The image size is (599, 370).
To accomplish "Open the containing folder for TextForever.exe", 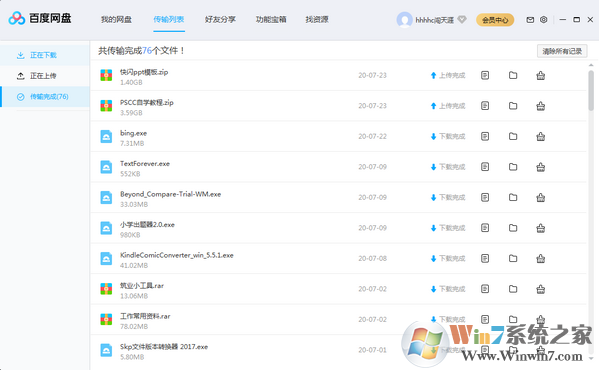I will (x=513, y=167).
